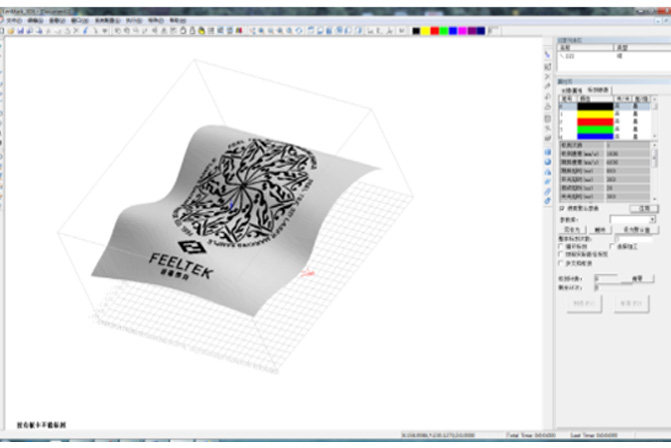Image resolution: width=671 pixels, height=448 pixels.
Task: Click the multicolor bars icon in top toolbar
Action: pyautogui.click(x=239, y=31)
